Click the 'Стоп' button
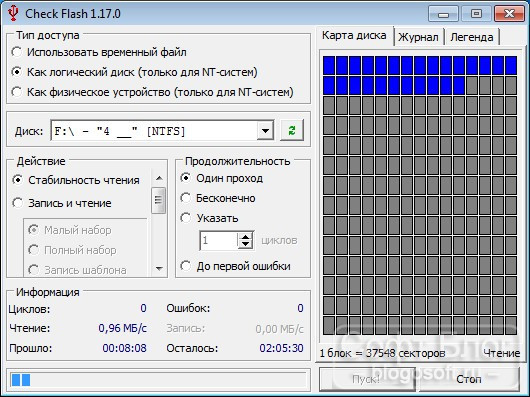 coord(468,379)
